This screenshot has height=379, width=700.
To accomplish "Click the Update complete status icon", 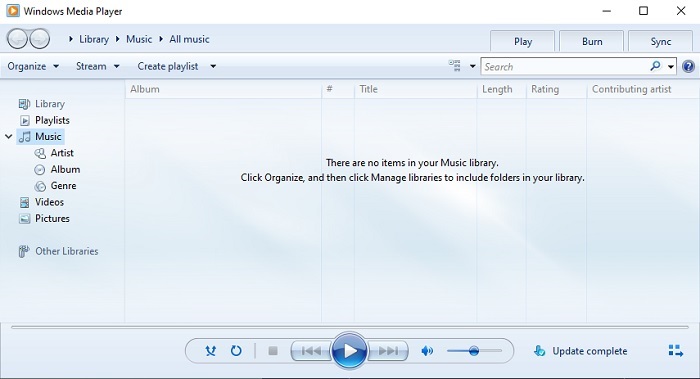I will [x=539, y=351].
